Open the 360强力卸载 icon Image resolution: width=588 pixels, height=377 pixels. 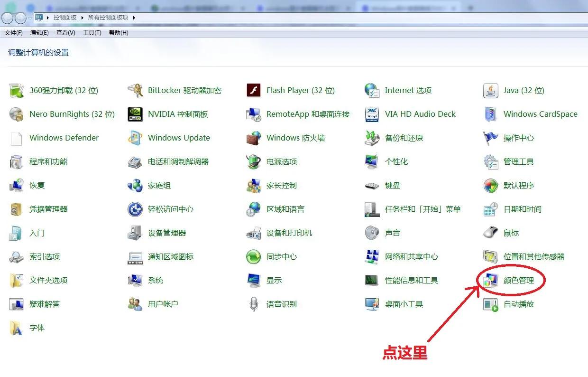(x=17, y=90)
